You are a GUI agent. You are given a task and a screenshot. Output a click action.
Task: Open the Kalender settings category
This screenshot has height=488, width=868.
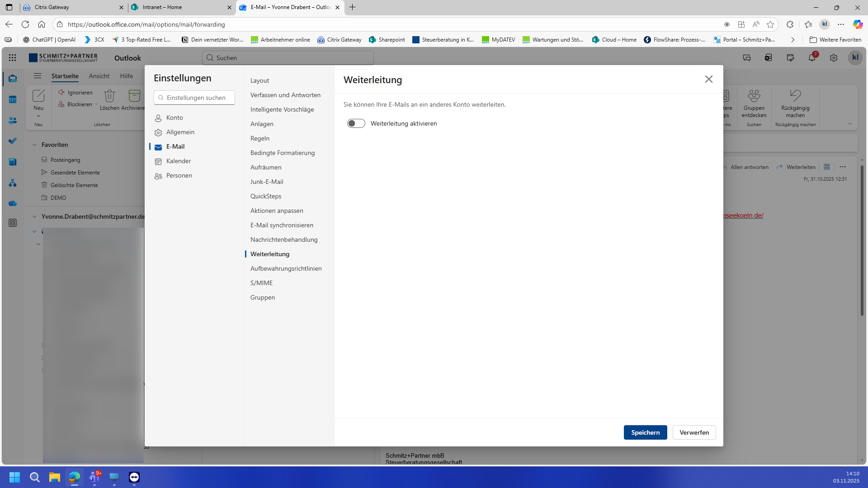point(178,161)
